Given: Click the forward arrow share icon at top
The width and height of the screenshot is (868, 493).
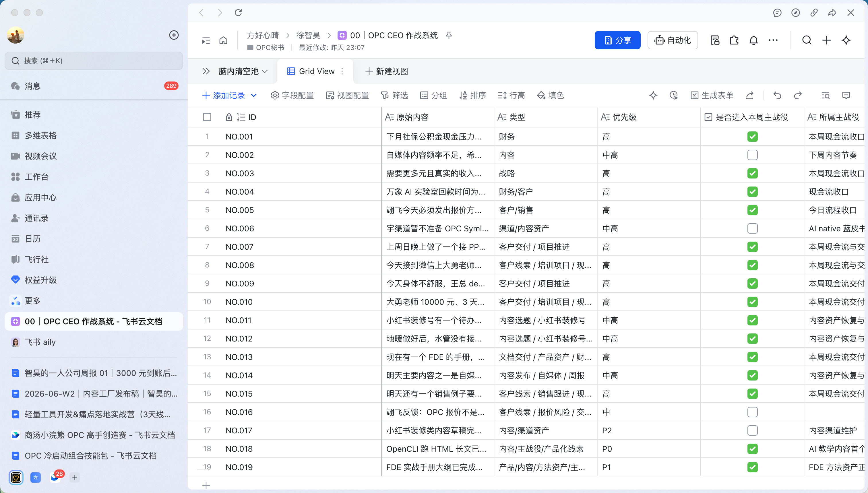Looking at the screenshot, I should [832, 13].
